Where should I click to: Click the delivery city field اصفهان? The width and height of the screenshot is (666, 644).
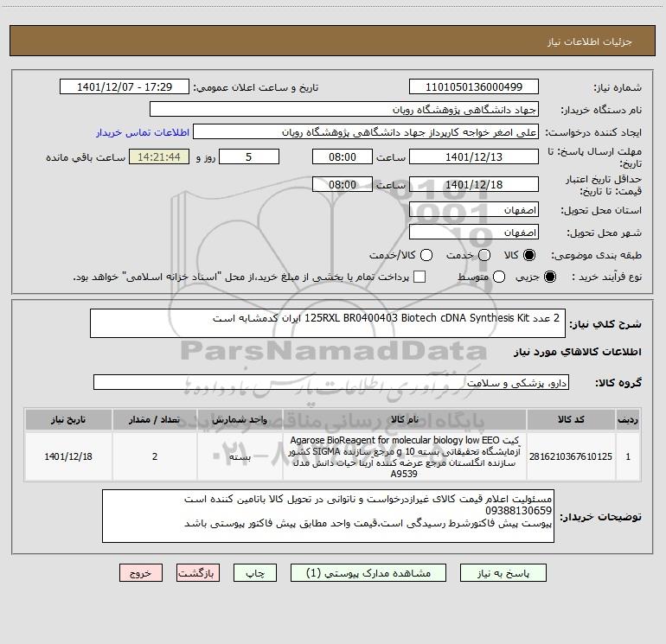474,233
